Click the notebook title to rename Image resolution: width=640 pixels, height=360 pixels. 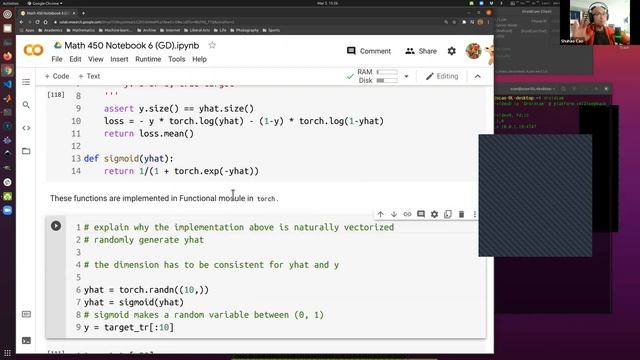pos(131,45)
